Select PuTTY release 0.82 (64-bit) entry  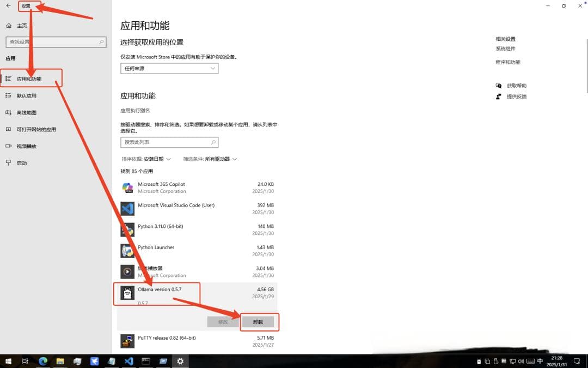pos(197,341)
